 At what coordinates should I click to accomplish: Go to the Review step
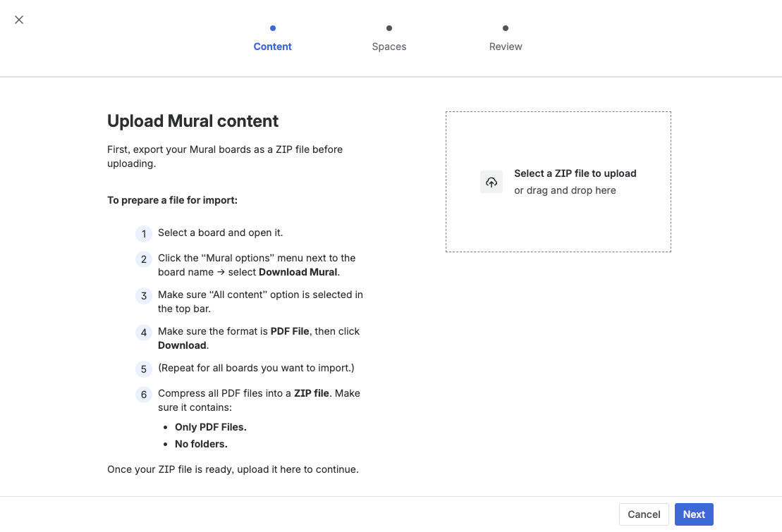(x=505, y=47)
